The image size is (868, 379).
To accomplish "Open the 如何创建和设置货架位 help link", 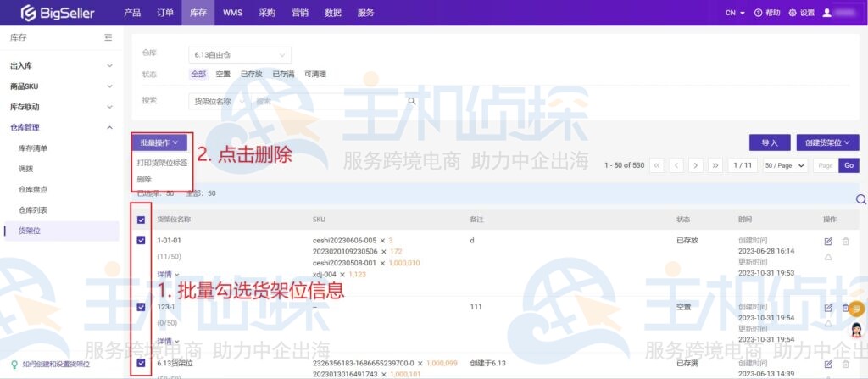I will pyautogui.click(x=55, y=364).
